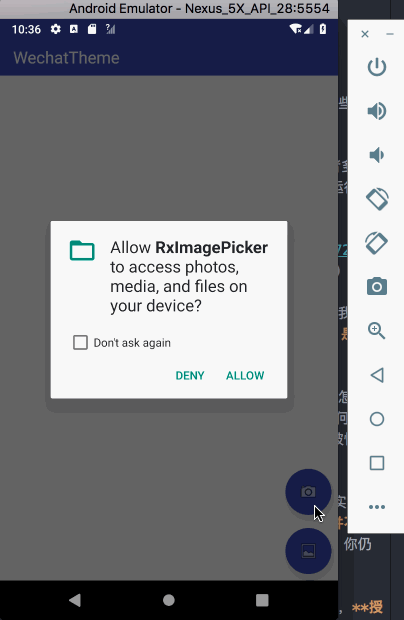Viewport: 404px width, 620px height.
Task: Tap the Android recents navigation button
Action: (x=262, y=600)
